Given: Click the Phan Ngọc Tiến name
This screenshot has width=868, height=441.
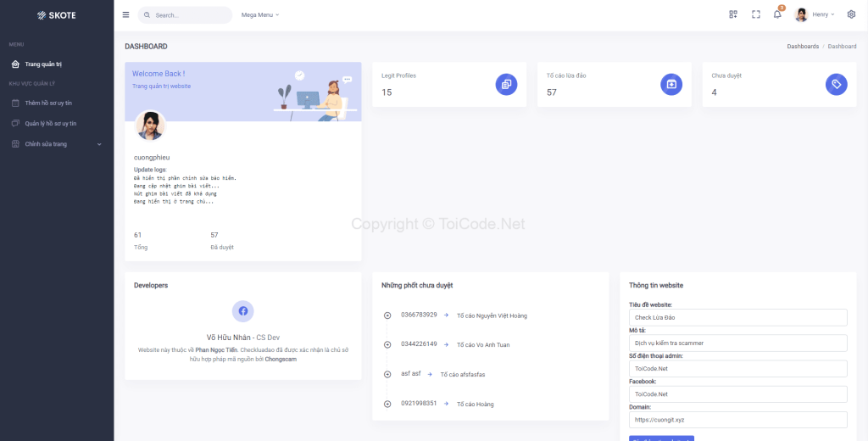Looking at the screenshot, I should click(x=216, y=350).
